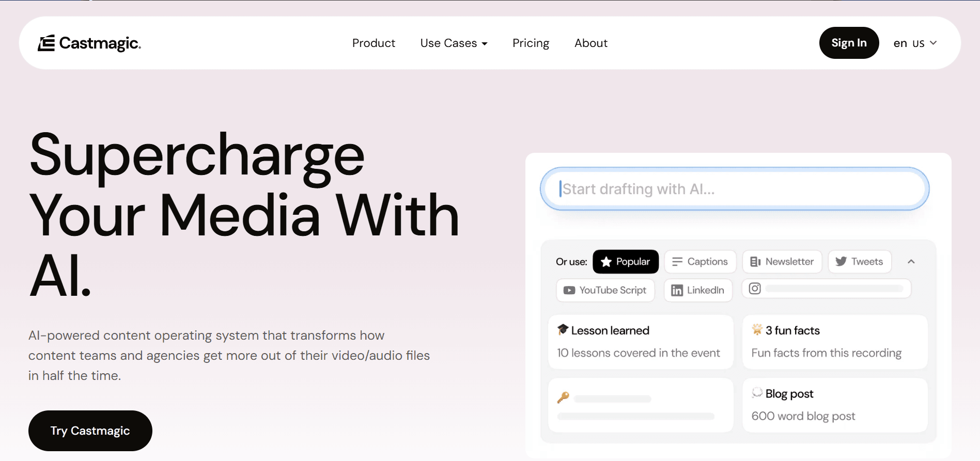Click the 'Or use:' label
The image size is (980, 461).
571,262
